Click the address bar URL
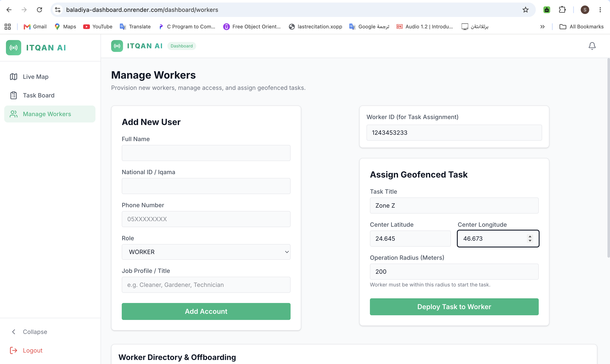 click(142, 10)
